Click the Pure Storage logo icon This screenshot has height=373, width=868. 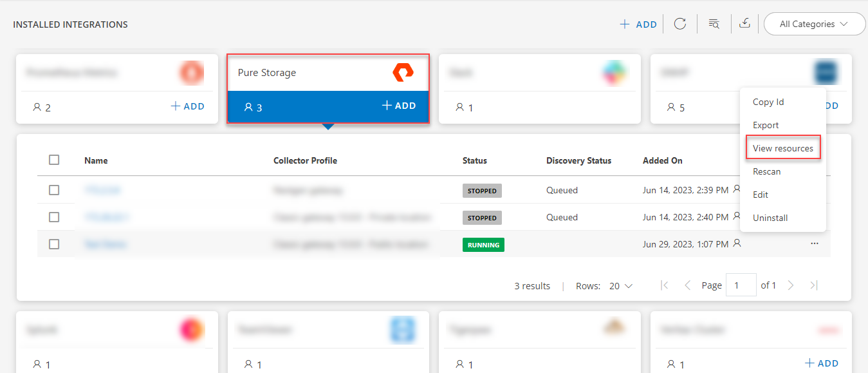tap(403, 72)
